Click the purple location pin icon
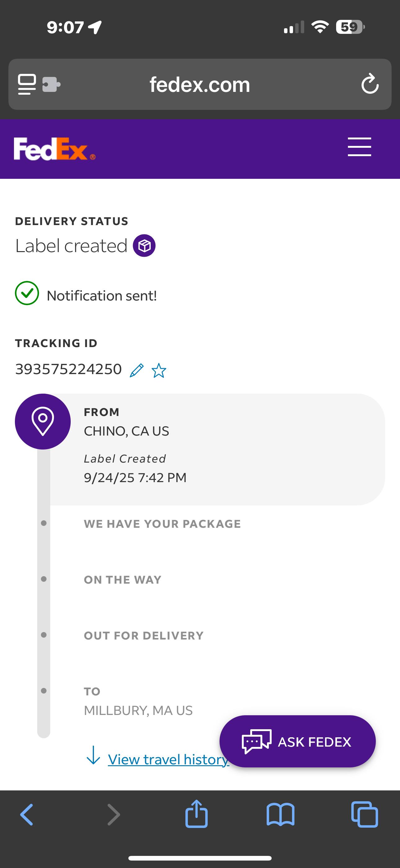Viewport: 400px width, 868px height. (43, 421)
